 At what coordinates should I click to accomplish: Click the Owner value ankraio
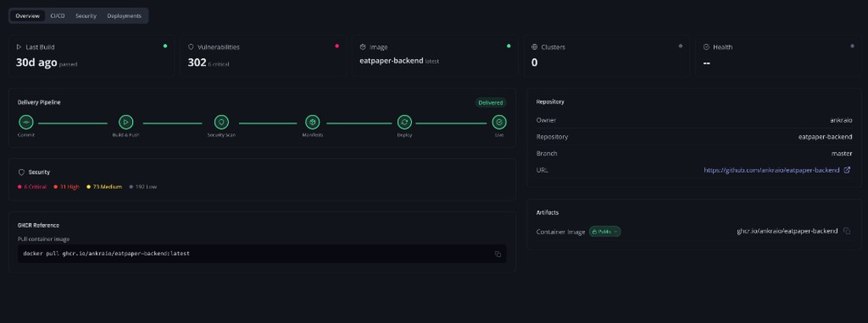pyautogui.click(x=841, y=120)
